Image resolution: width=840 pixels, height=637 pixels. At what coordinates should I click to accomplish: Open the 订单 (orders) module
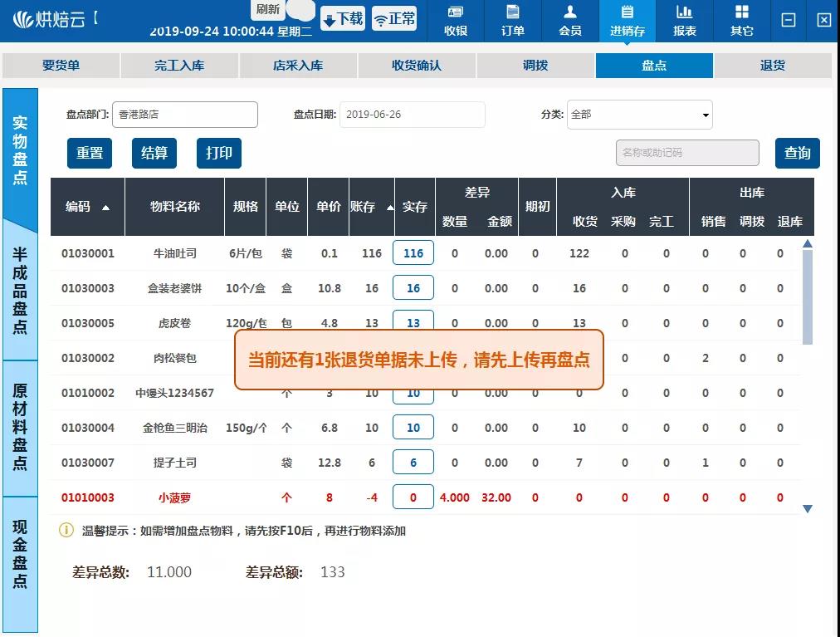512,21
